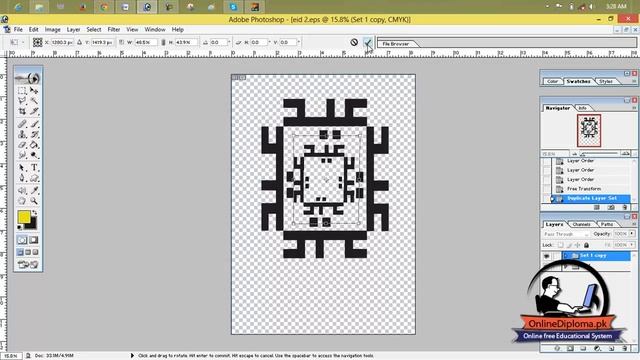Switch to the Styles tab

pos(606,82)
